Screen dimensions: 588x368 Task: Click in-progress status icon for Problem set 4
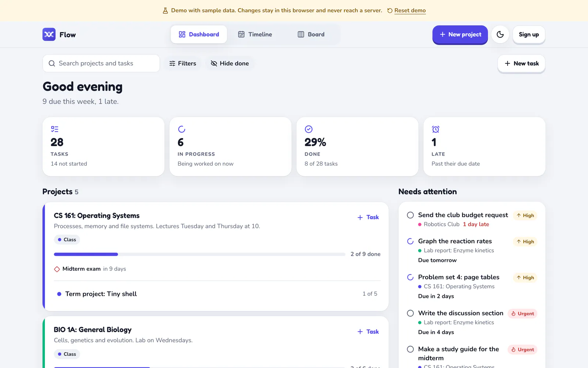point(410,277)
